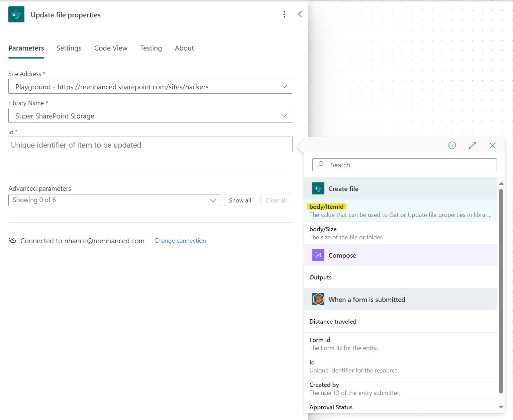The height and width of the screenshot is (420, 513).
Task: Select the body/Size dynamic content
Action: pyautogui.click(x=401, y=233)
